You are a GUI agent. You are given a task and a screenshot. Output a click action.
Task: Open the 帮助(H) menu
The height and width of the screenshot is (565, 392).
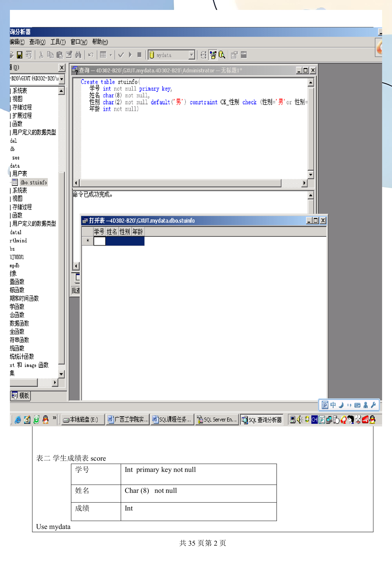100,42
